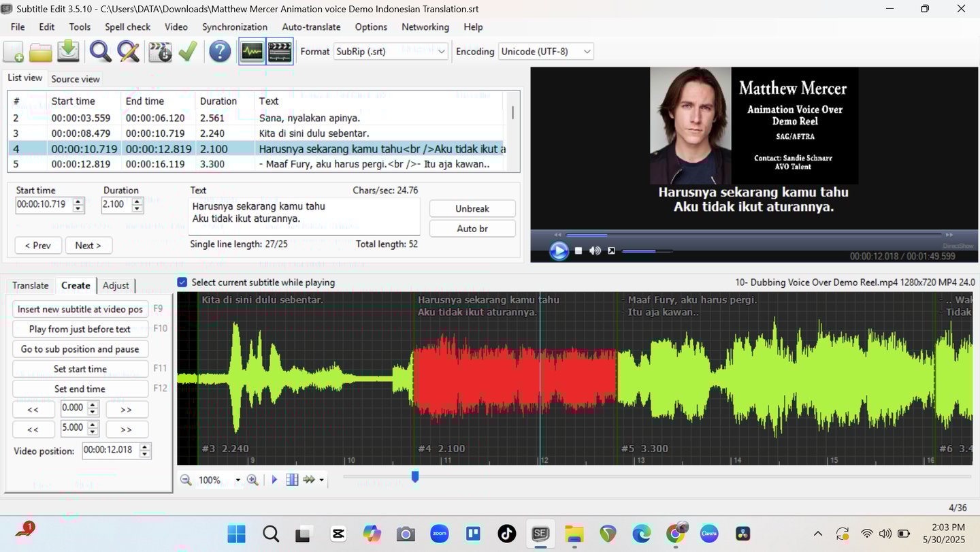Open the Spell check menu
The image size is (980, 552).
[127, 27]
